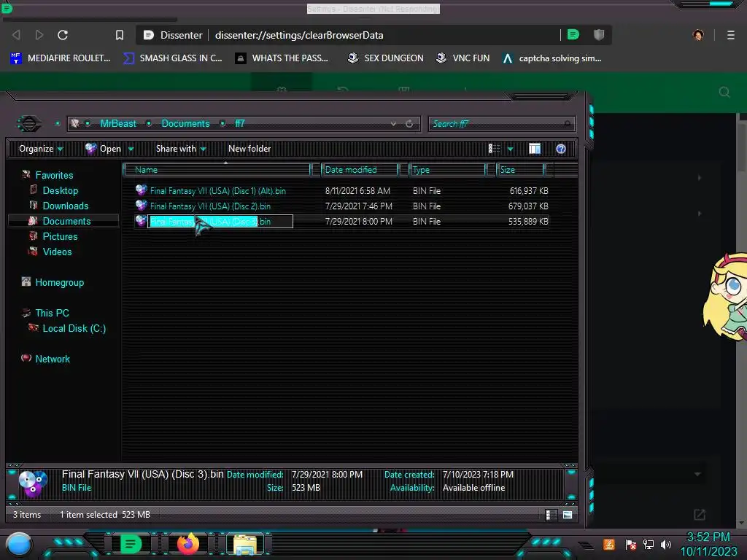Open Local Disk (C:) in navigation pane

pyautogui.click(x=74, y=328)
